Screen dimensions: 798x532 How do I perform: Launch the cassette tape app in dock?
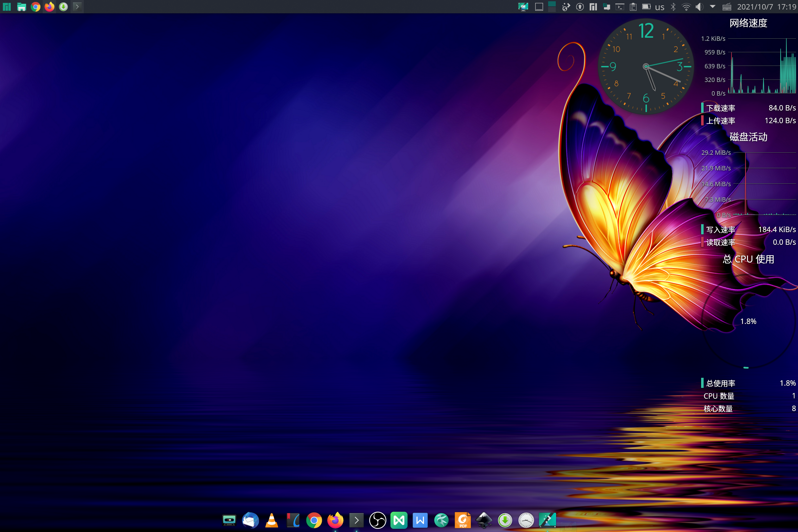[229, 520]
